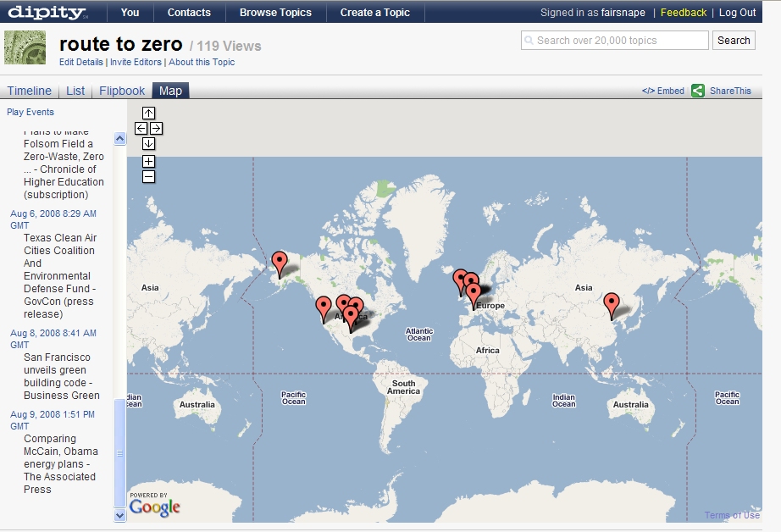The image size is (781, 532).
Task: Click the Embed link
Action: coord(663,91)
